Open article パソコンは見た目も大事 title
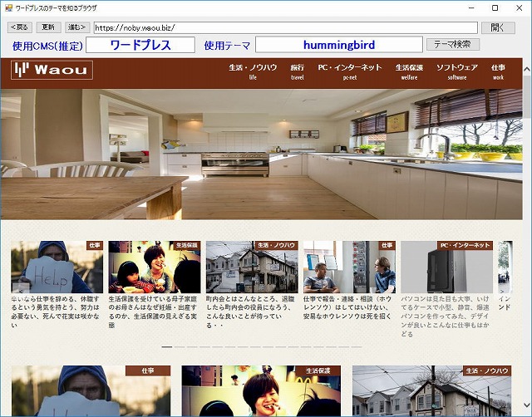This screenshot has width=532, height=417. (446, 316)
